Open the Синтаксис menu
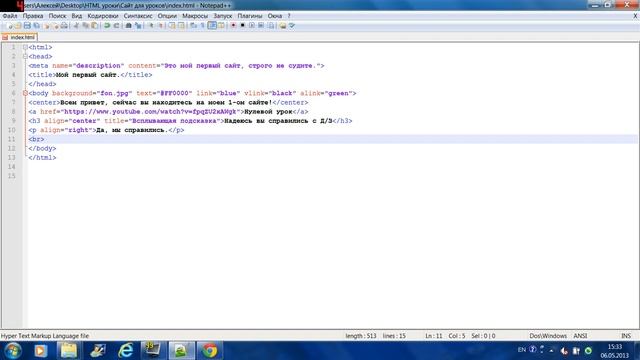The height and width of the screenshot is (360, 640). pos(138,16)
